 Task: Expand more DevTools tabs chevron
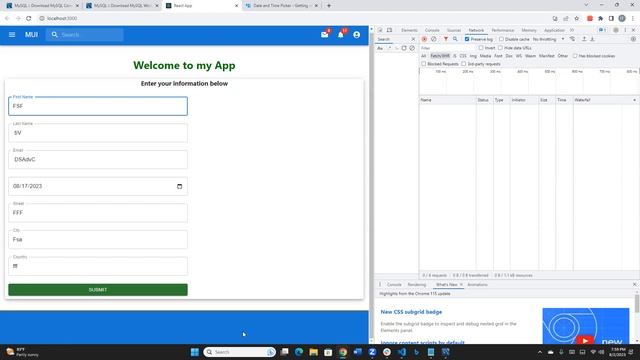[x=572, y=30]
